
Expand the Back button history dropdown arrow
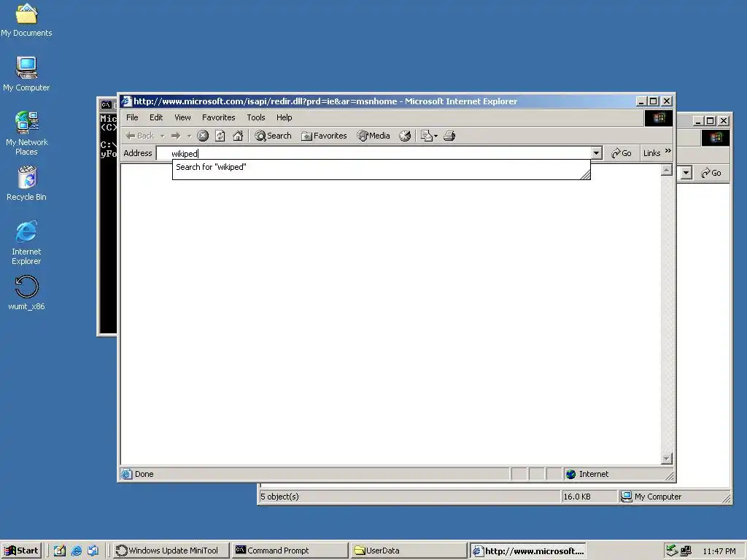163,136
